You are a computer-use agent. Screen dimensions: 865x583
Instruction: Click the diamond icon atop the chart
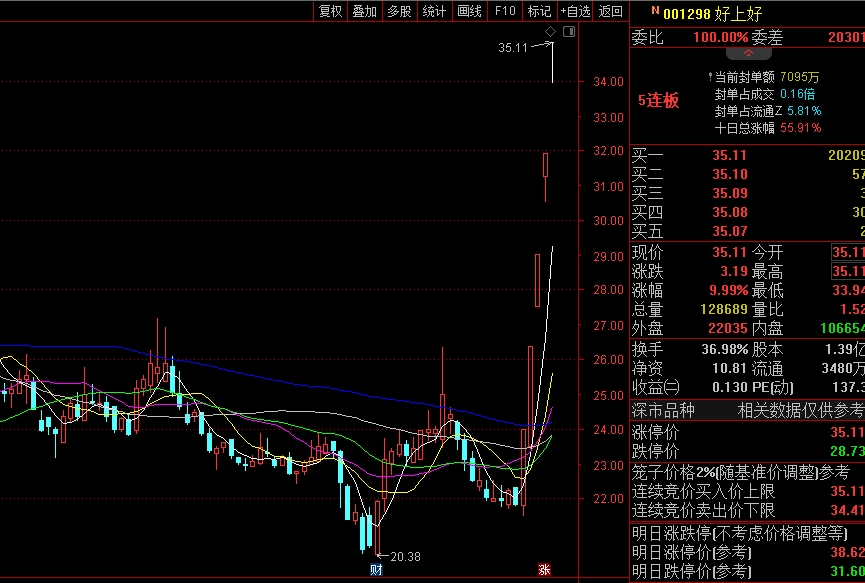550,32
